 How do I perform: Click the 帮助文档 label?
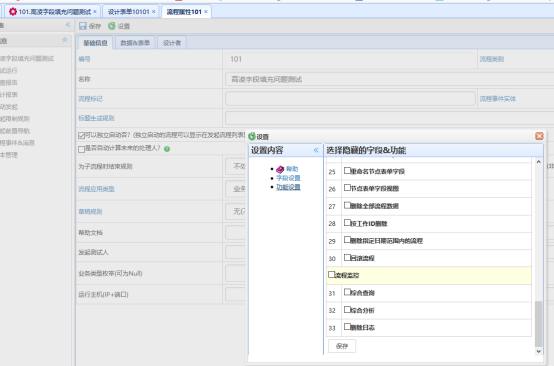[x=90, y=232]
